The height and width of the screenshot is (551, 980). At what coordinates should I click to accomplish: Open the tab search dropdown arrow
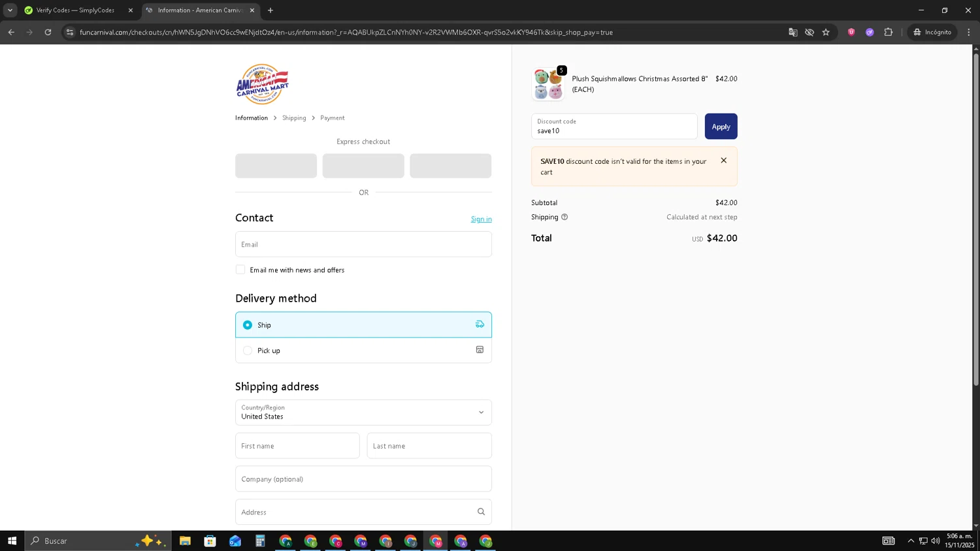10,10
